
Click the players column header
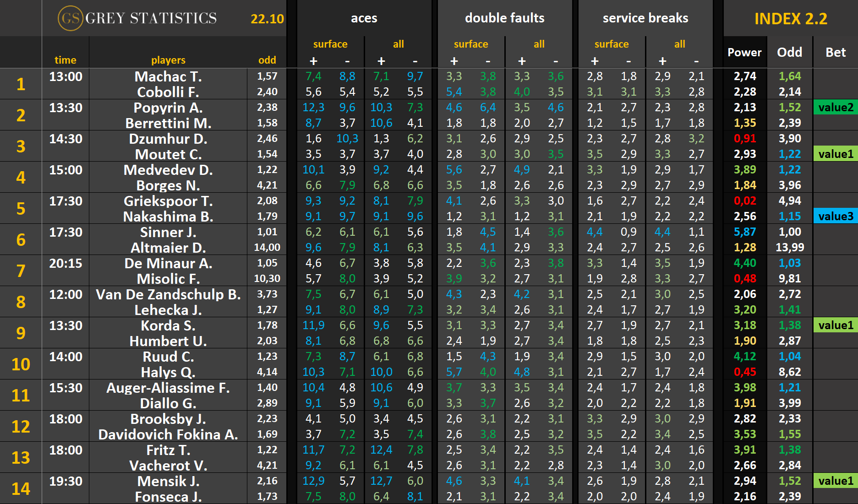click(x=168, y=60)
